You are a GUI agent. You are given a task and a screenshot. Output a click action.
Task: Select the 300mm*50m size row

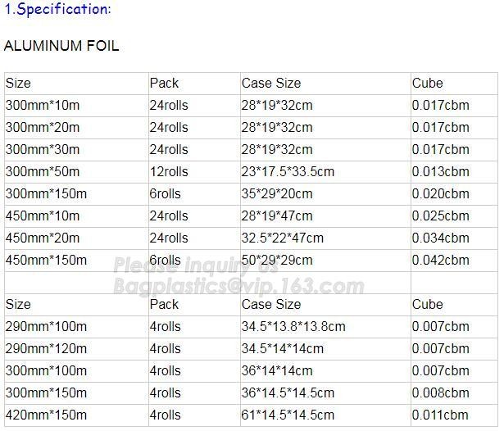[x=251, y=172]
